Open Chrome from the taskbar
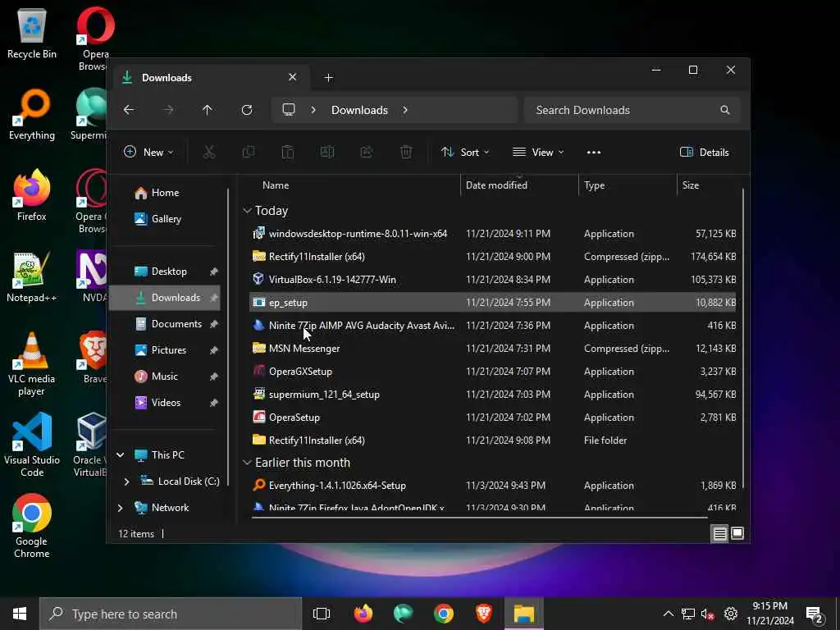The image size is (840, 630). point(444,614)
